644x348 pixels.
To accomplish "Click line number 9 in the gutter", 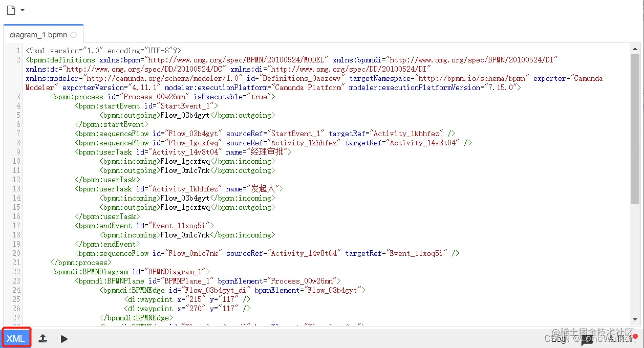I will point(18,152).
